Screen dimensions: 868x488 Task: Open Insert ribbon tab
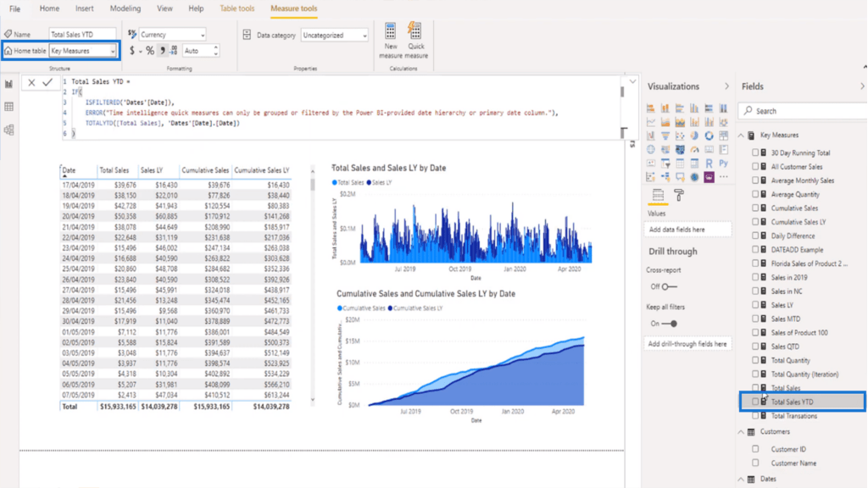[x=84, y=8]
